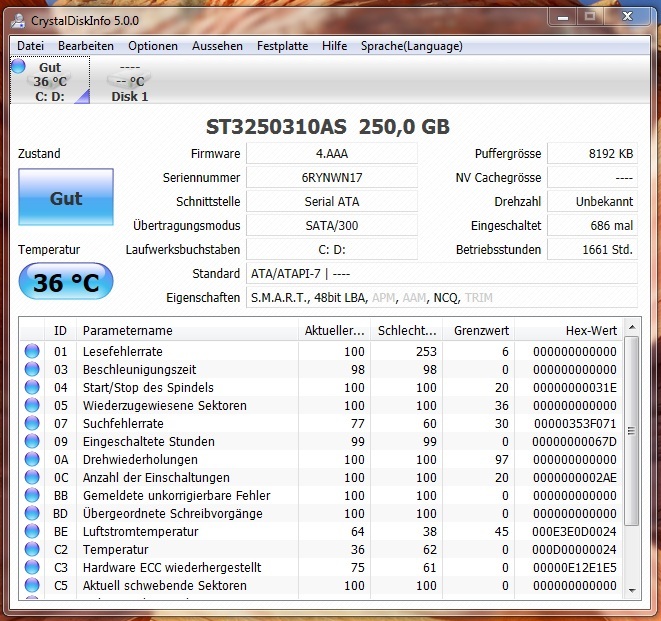
Task: Click the status icon of row 04 Start/Stop des Spindels
Action: click(x=32, y=387)
